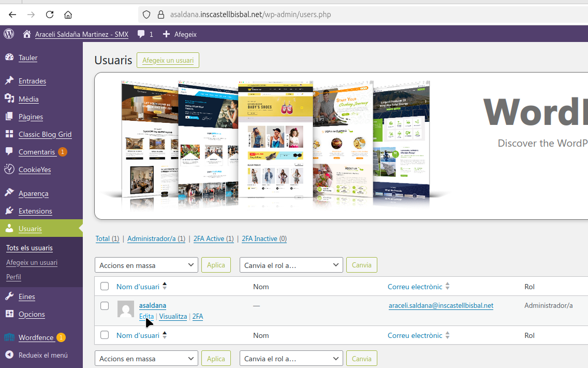Image resolution: width=588 pixels, height=368 pixels.
Task: Click the home icon beside the site name
Action: (x=27, y=34)
